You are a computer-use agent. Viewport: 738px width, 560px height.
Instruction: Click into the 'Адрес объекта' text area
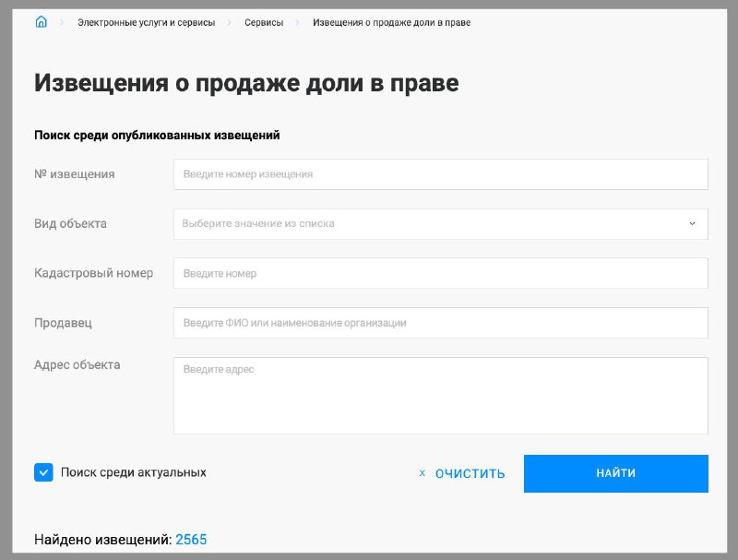click(x=441, y=396)
